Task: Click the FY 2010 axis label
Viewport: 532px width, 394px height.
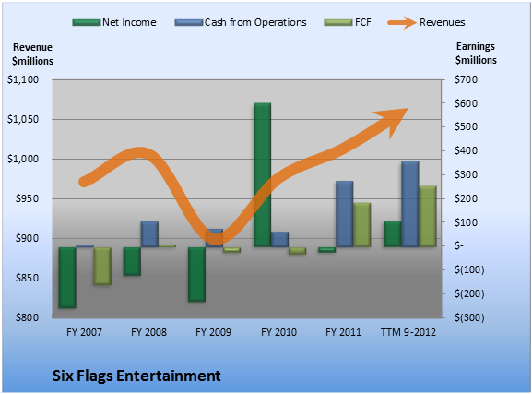Action: 278,332
